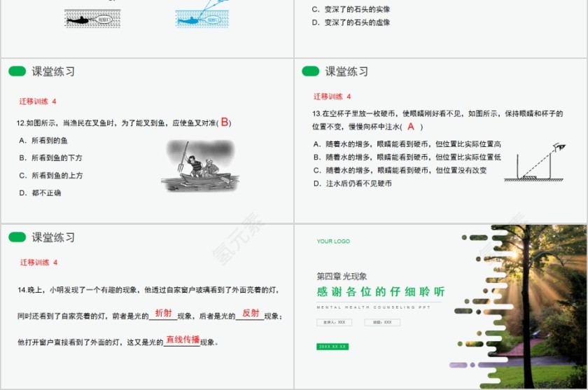588x390 pixels.
Task: Click the 课堂练习 heading on the question 14 slide
Action: [53, 237]
